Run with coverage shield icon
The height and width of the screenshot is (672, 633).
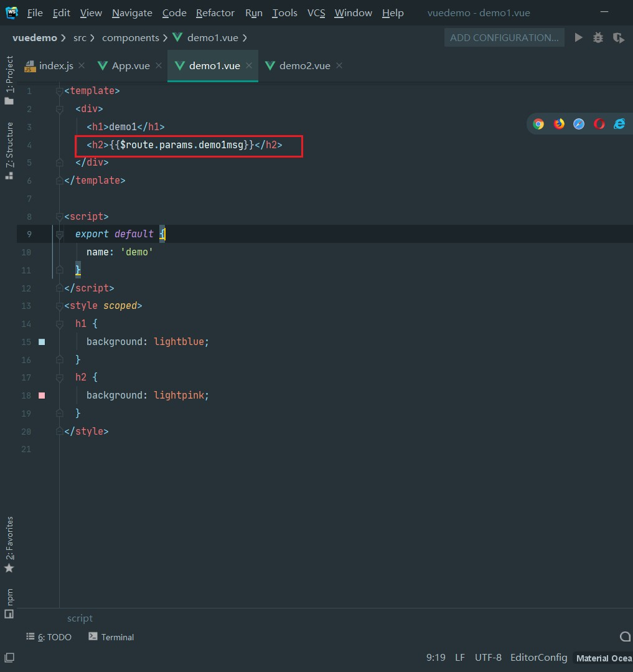[x=618, y=38]
